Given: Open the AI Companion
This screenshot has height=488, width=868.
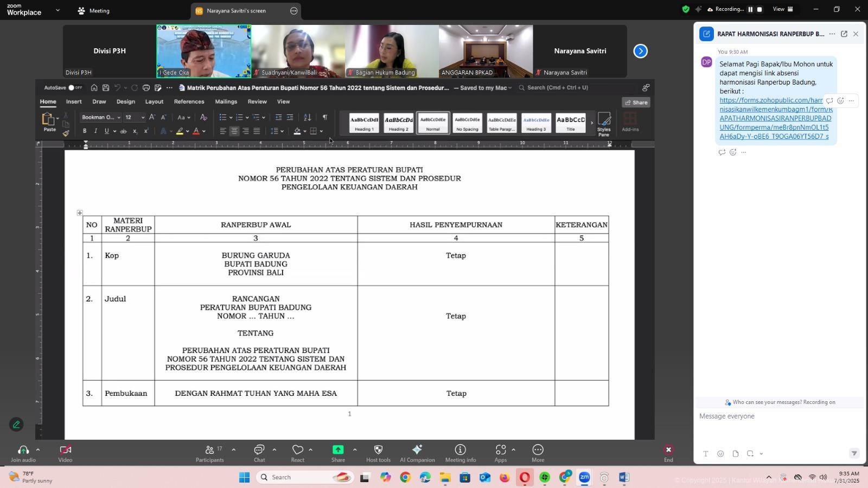Looking at the screenshot, I should coord(417,453).
